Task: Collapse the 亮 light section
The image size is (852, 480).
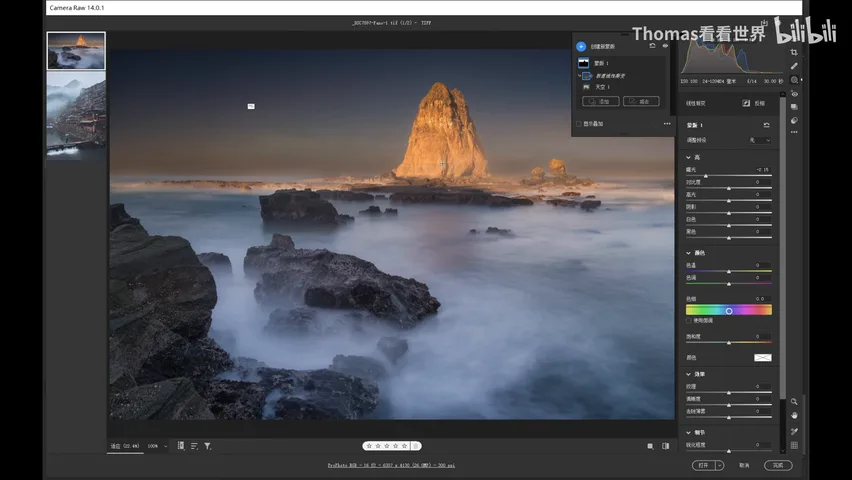Action: point(688,157)
